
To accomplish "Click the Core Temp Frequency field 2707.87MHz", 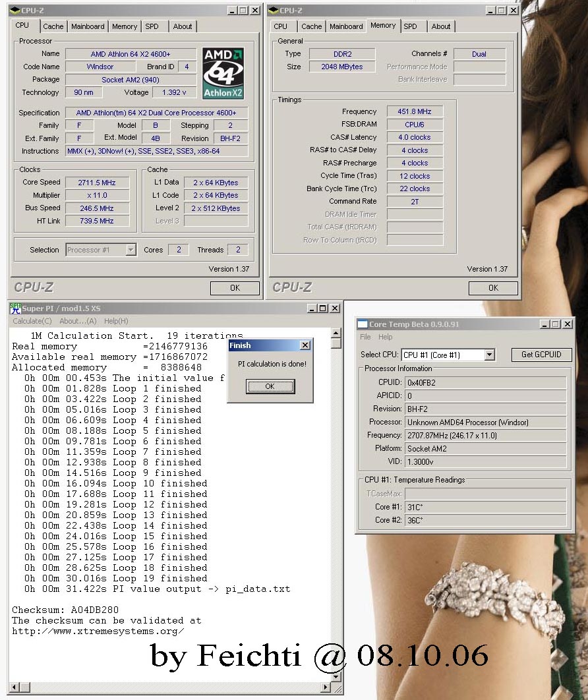I will tap(485, 435).
